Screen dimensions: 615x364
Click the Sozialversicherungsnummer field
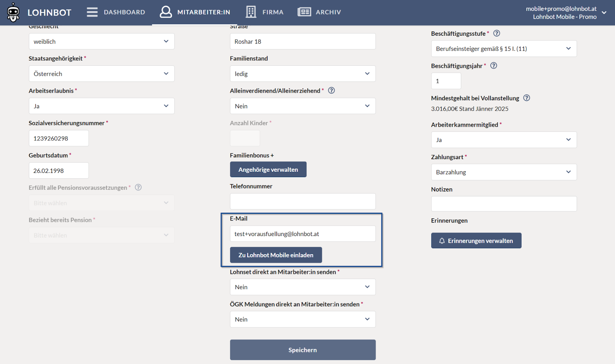click(59, 138)
